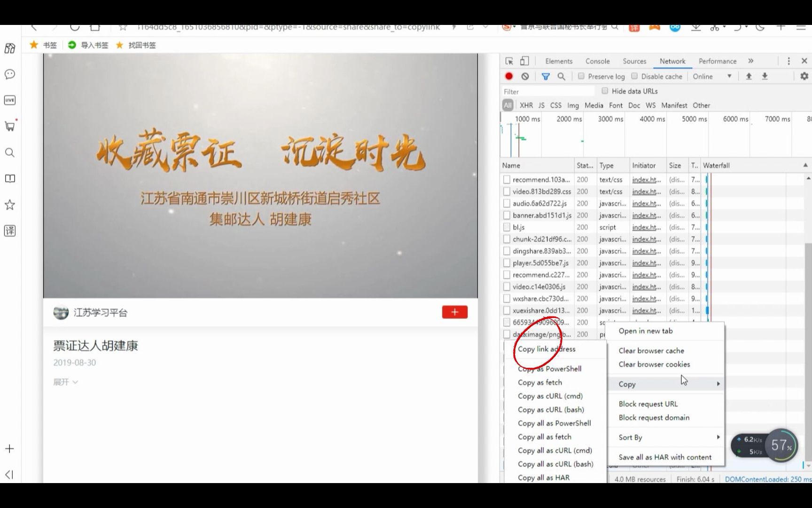Toggle the device emulation mode icon
812x508 pixels.
524,61
